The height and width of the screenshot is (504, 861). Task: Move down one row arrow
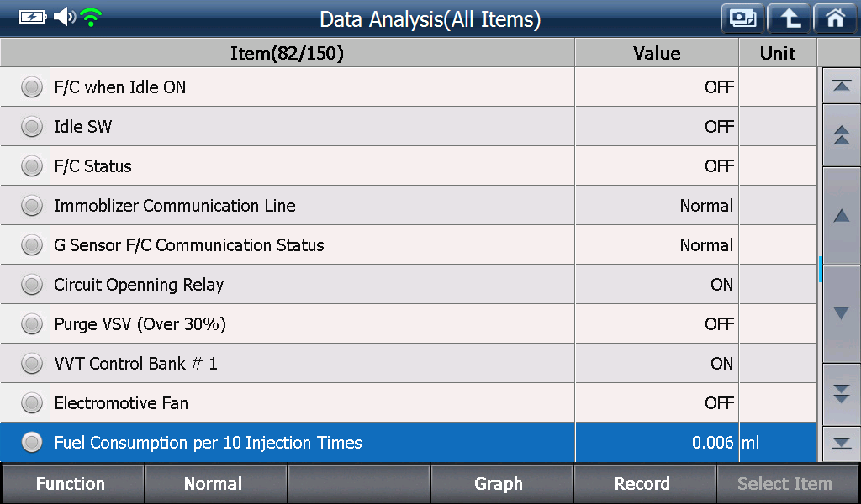tap(841, 313)
